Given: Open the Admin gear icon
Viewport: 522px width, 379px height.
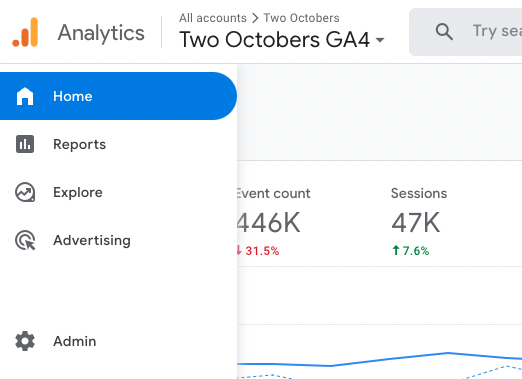Looking at the screenshot, I should (x=25, y=341).
